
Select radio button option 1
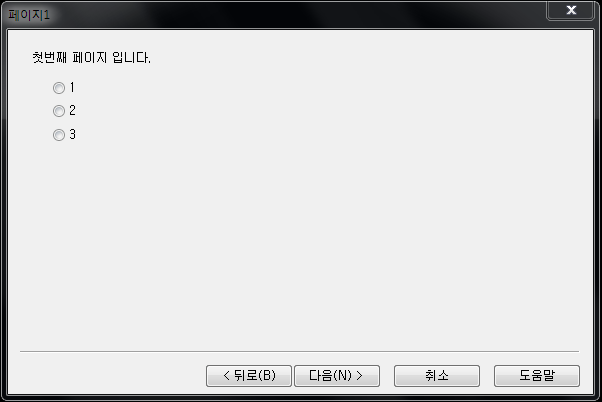point(59,88)
